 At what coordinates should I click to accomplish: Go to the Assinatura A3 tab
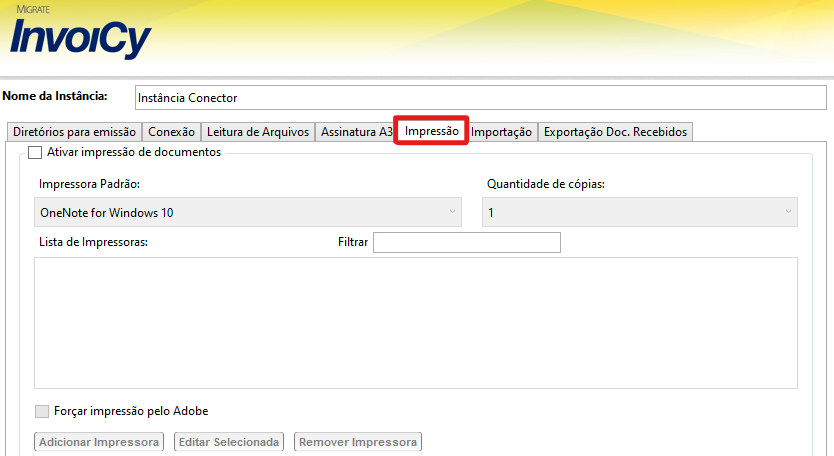coord(356,132)
